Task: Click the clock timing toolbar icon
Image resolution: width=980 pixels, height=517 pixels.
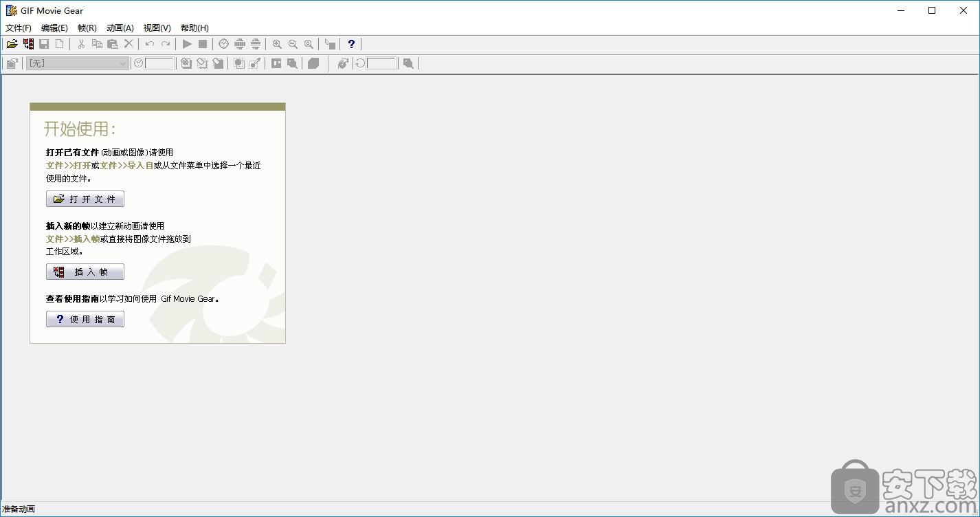Action: (224, 44)
